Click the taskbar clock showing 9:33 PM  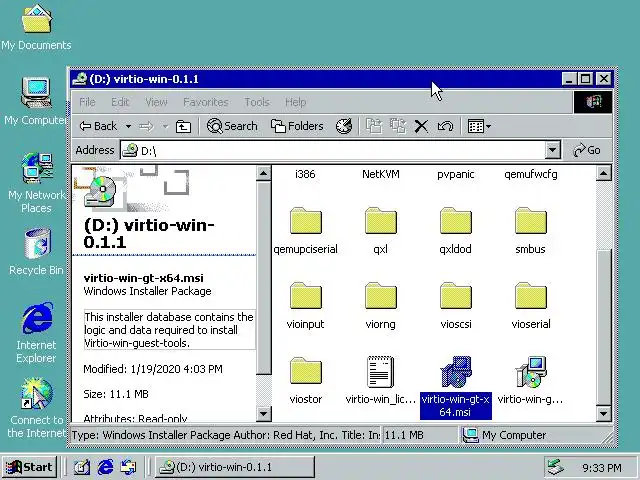point(602,468)
